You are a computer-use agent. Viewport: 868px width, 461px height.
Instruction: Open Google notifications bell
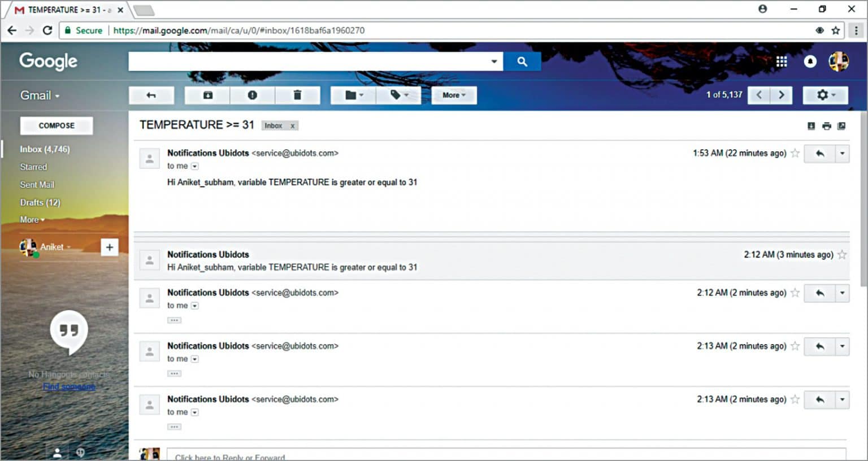(x=810, y=62)
